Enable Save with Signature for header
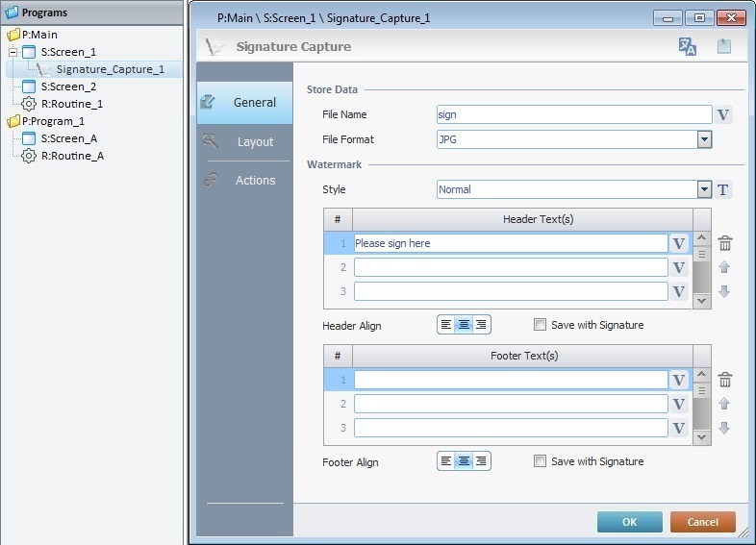This screenshot has height=545, width=756. (540, 325)
